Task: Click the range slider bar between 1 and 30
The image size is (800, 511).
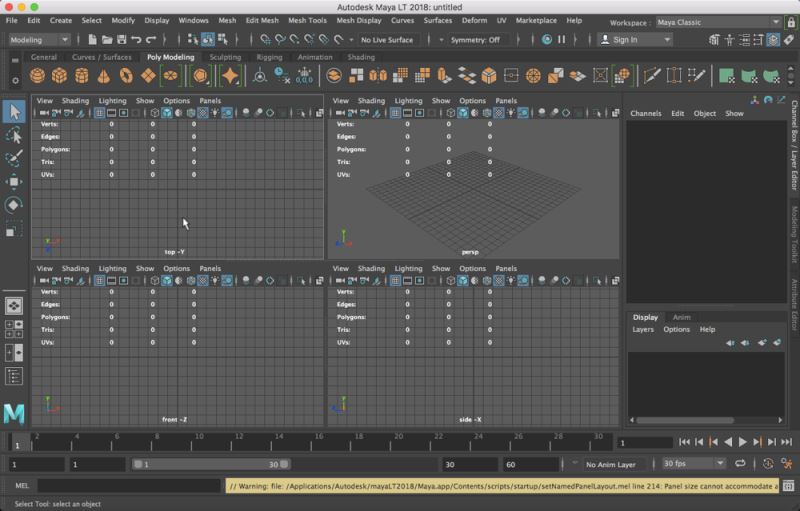Action: click(211, 464)
